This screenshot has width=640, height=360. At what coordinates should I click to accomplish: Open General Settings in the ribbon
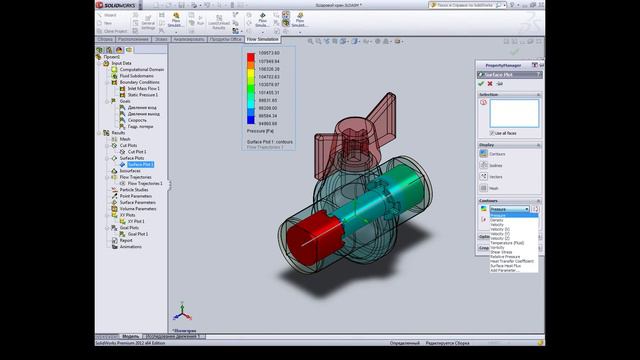(x=148, y=22)
